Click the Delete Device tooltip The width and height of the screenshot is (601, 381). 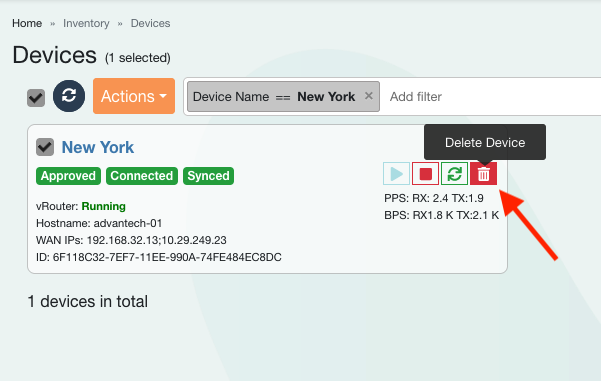(x=485, y=142)
